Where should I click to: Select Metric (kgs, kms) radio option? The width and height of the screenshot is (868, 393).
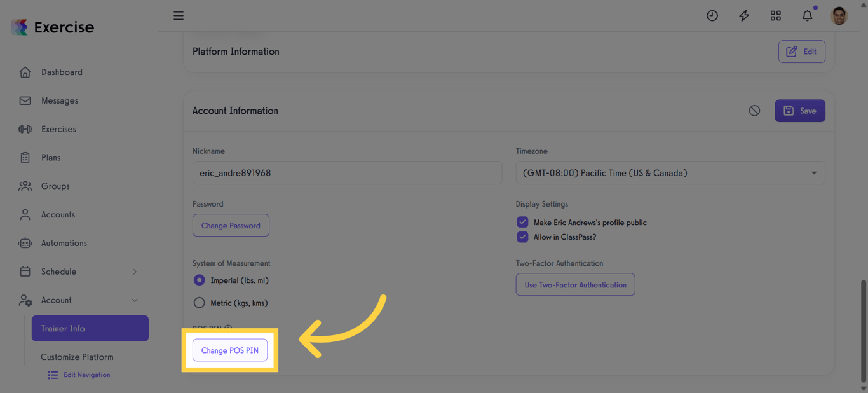pos(200,303)
